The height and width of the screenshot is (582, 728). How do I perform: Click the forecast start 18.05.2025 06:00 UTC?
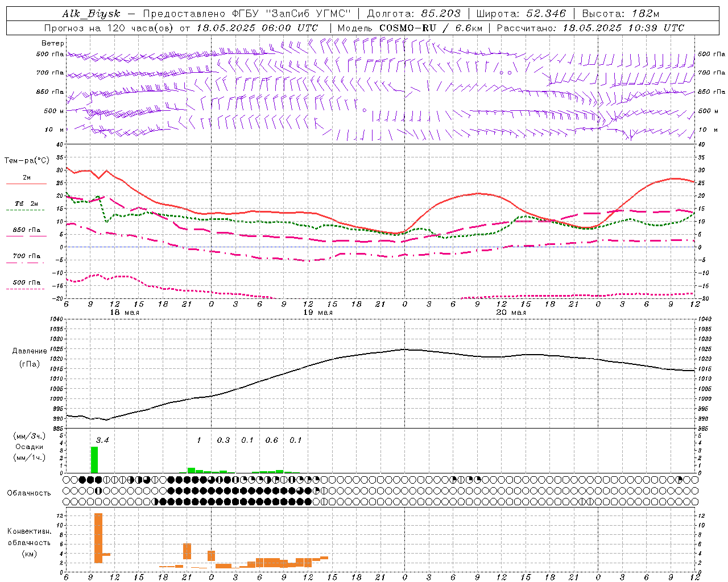click(257, 28)
